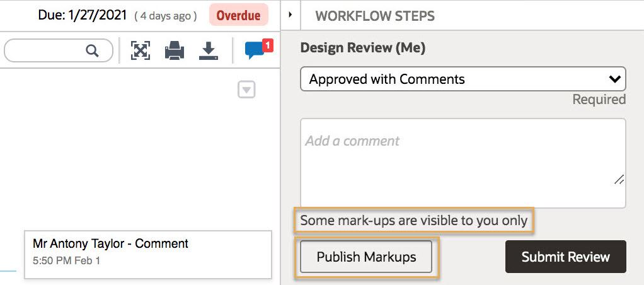644x285 pixels.
Task: Click the Due: 1/27/2021 date text
Action: coord(82,16)
